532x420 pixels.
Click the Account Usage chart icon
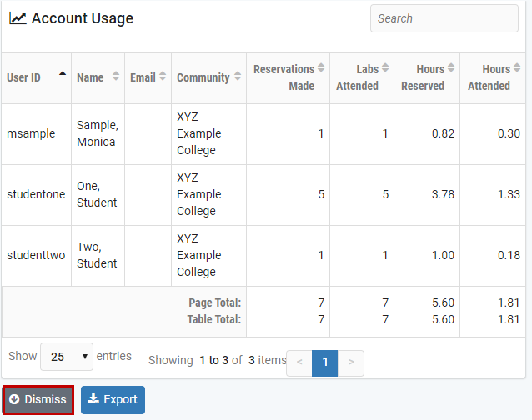(x=18, y=18)
